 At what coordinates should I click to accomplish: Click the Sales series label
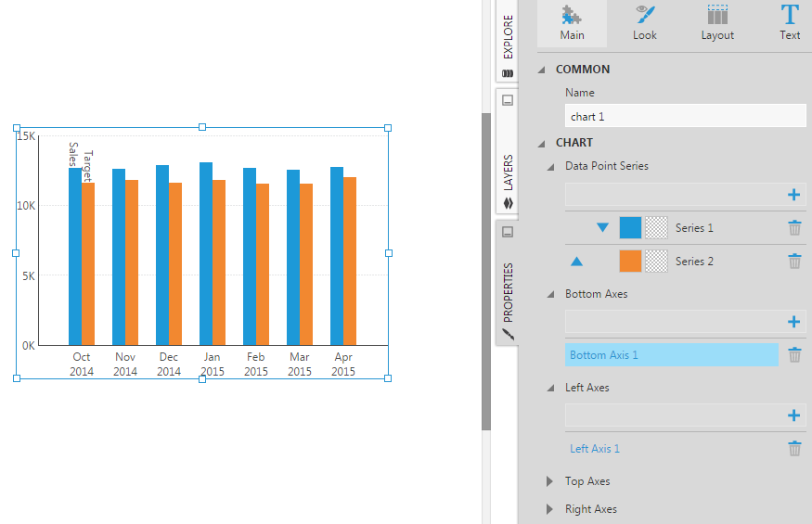(x=73, y=154)
